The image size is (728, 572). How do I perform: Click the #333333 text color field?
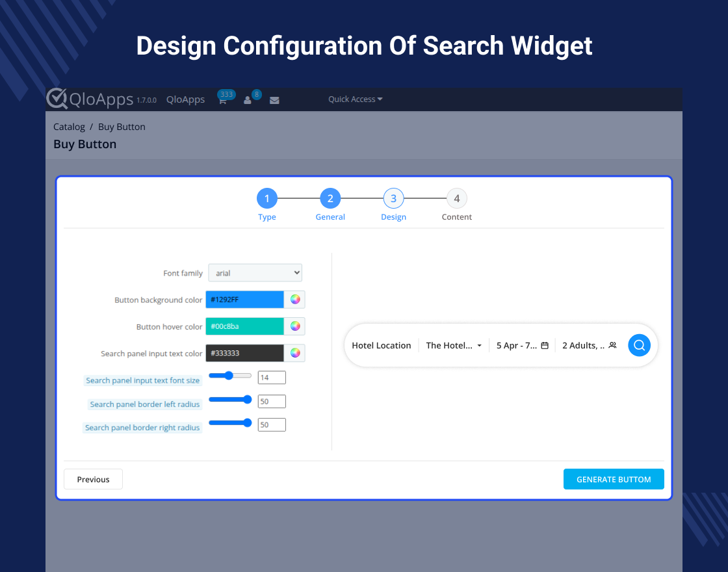(244, 354)
